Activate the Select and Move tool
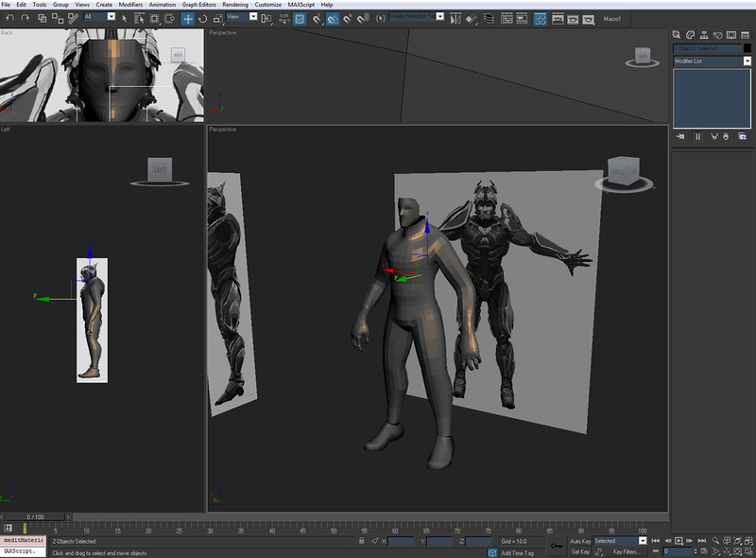The width and height of the screenshot is (756, 558). point(187,18)
